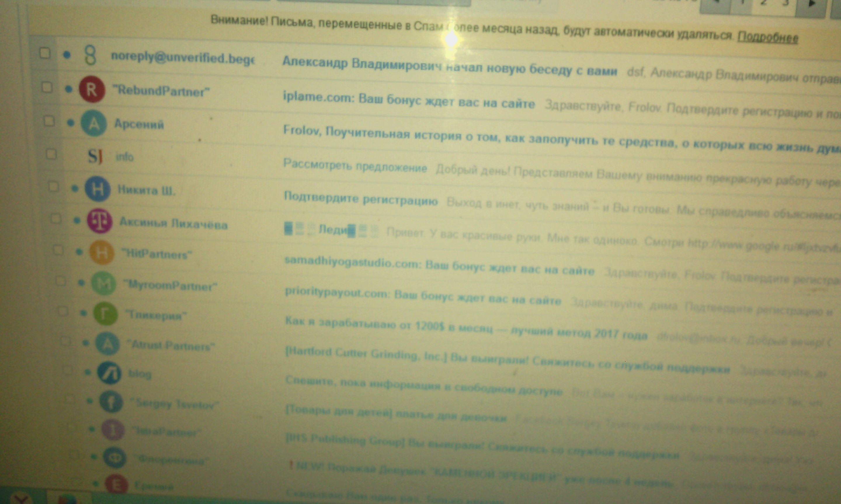The image size is (841, 504).
Task: Click the red RebundPartner sender avatar
Action: coord(92,90)
